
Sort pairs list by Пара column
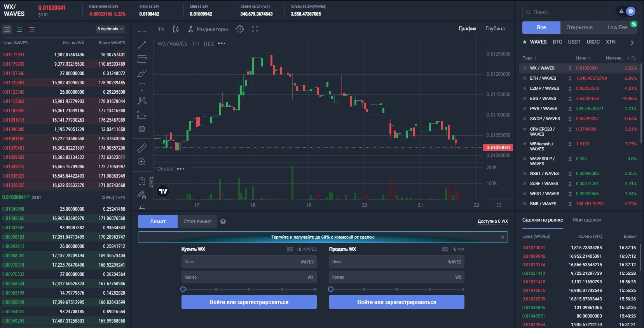[x=529, y=58]
